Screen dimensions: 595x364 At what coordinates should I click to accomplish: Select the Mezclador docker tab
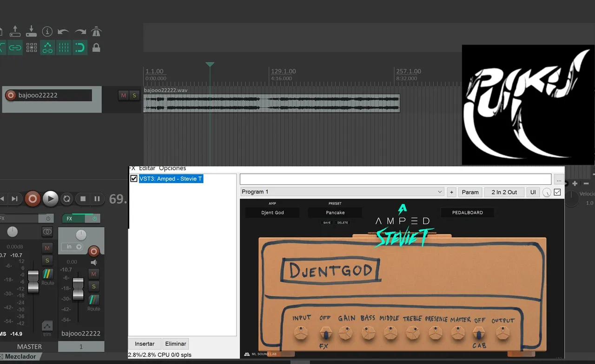[x=20, y=357]
